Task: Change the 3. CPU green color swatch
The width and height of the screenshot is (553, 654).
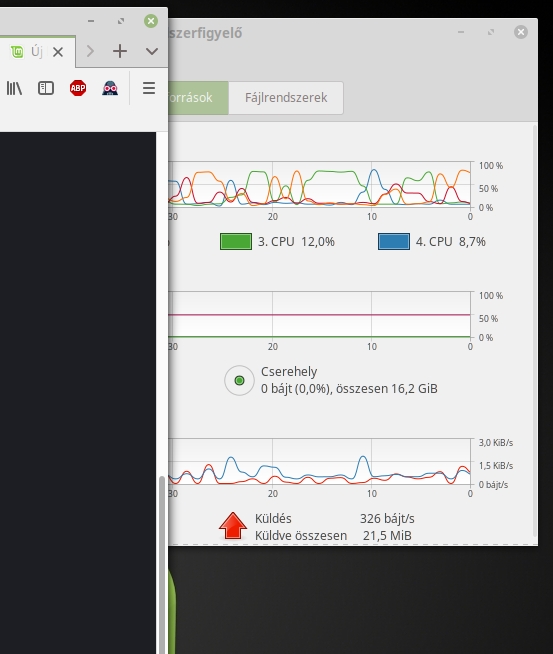Action: click(x=236, y=241)
